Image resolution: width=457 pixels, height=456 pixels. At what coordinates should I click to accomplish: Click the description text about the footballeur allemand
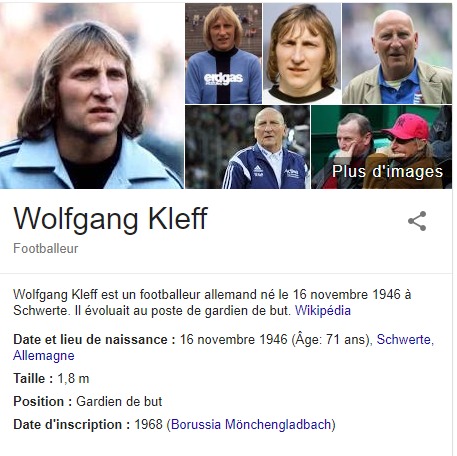(212, 303)
